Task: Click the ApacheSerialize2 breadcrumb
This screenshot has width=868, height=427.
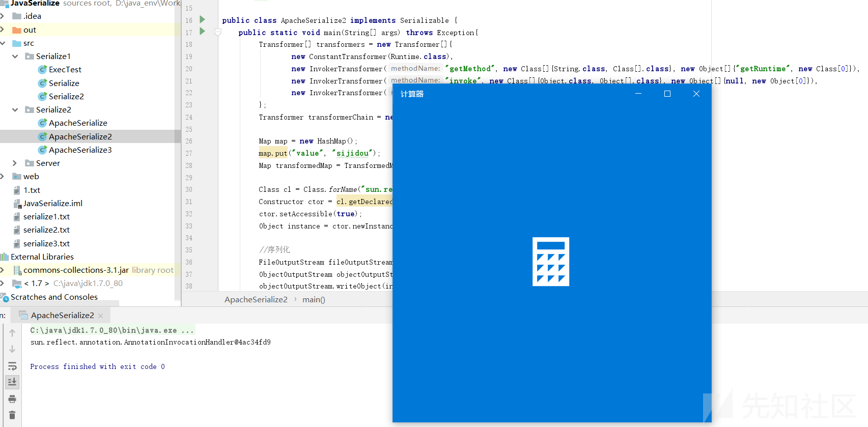Action: pos(256,299)
